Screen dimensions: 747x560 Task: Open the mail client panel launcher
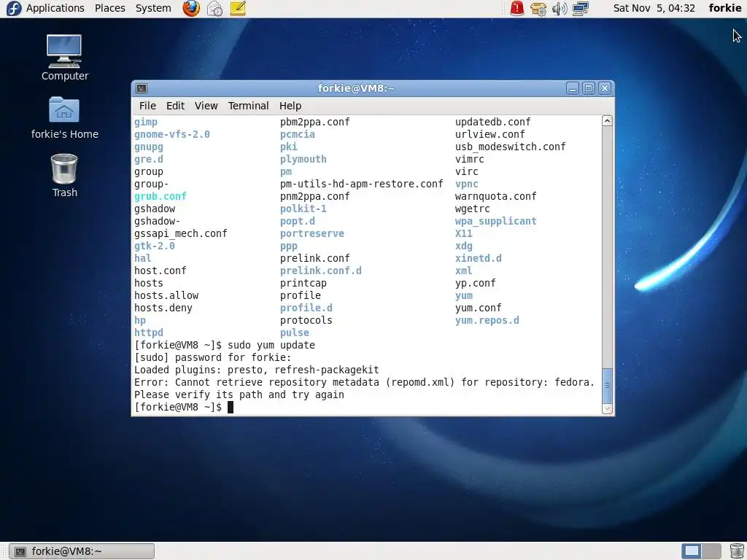tap(215, 8)
